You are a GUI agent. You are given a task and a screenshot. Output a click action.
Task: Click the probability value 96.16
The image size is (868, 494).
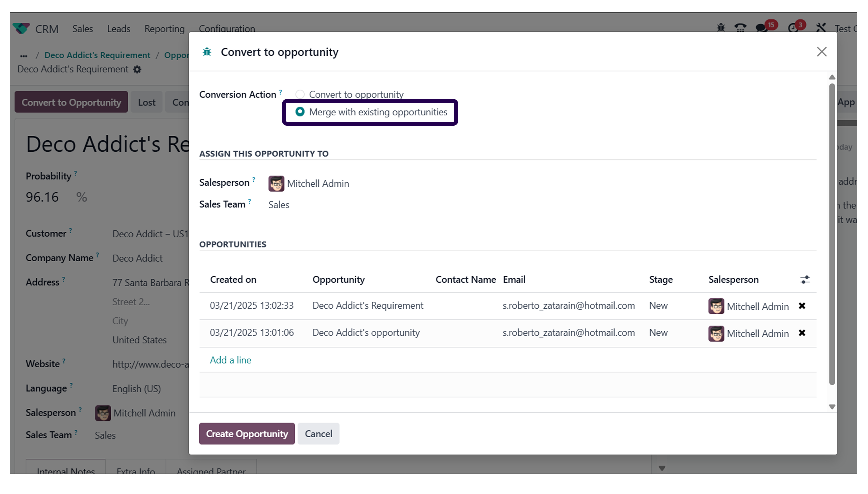[x=42, y=198]
